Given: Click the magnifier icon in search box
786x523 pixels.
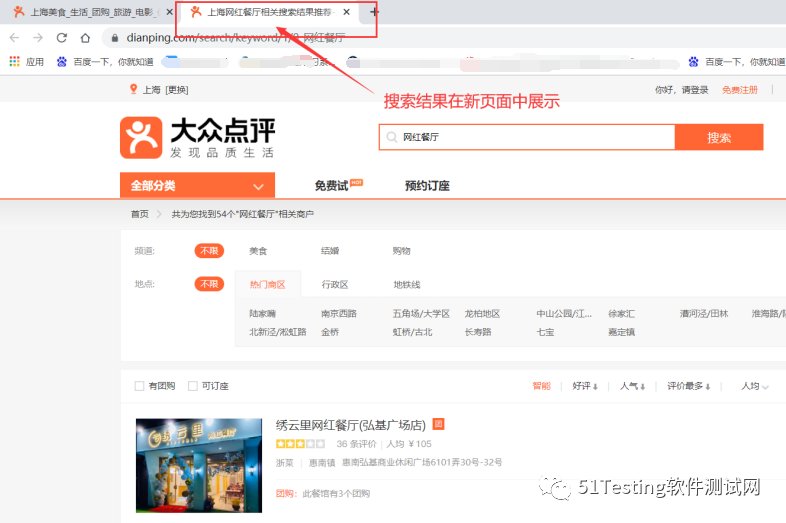Looking at the screenshot, I should pos(391,137).
